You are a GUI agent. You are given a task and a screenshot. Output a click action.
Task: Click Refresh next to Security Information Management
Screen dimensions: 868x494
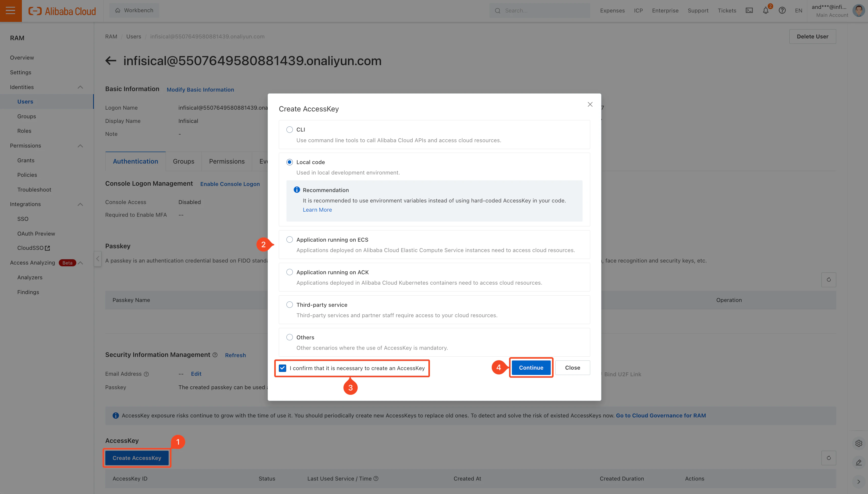pyautogui.click(x=235, y=355)
